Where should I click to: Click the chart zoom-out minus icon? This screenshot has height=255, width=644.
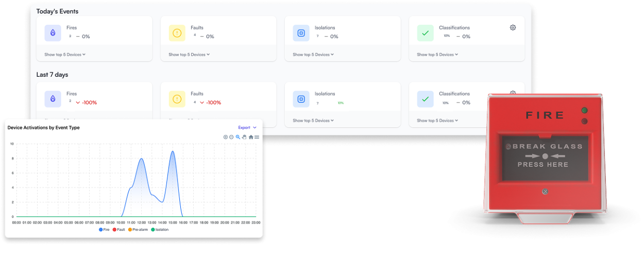(231, 137)
